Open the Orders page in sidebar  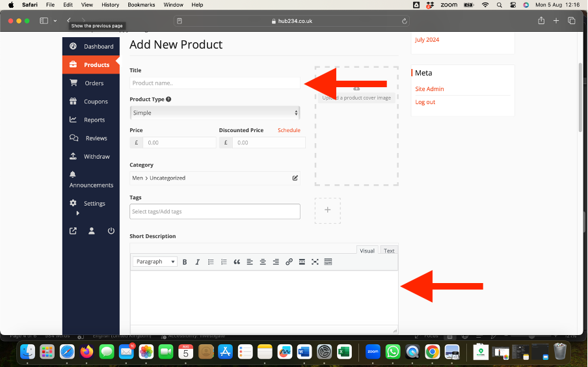[94, 83]
